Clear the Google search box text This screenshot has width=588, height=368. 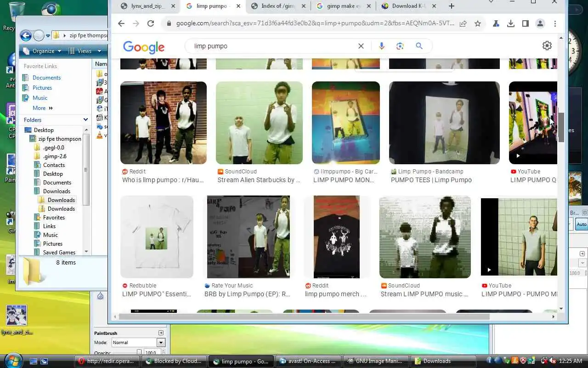coord(361,46)
